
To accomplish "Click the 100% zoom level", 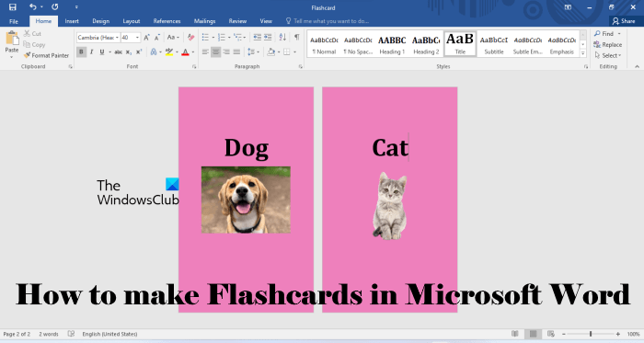I will click(633, 335).
